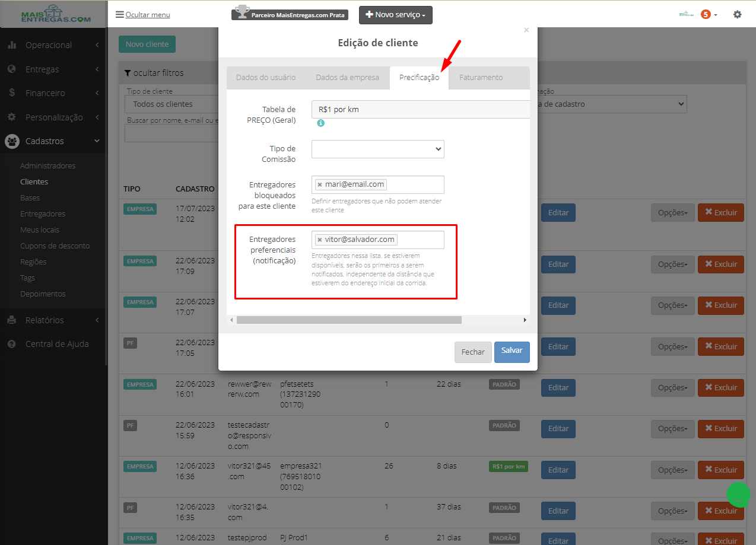Click the Entregas globe icon in sidebar
The height and width of the screenshot is (545, 756).
coord(12,69)
